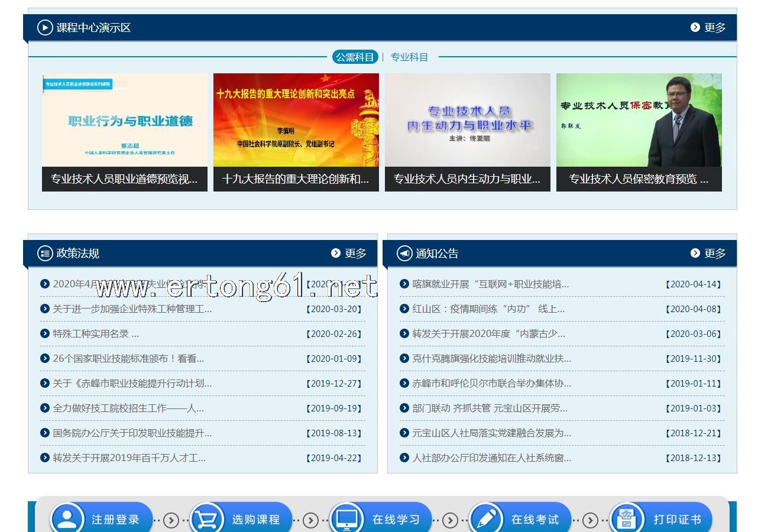The width and height of the screenshot is (758, 532).
Task: Click the megaphone icon beside 通知公告
Action: pos(404,254)
